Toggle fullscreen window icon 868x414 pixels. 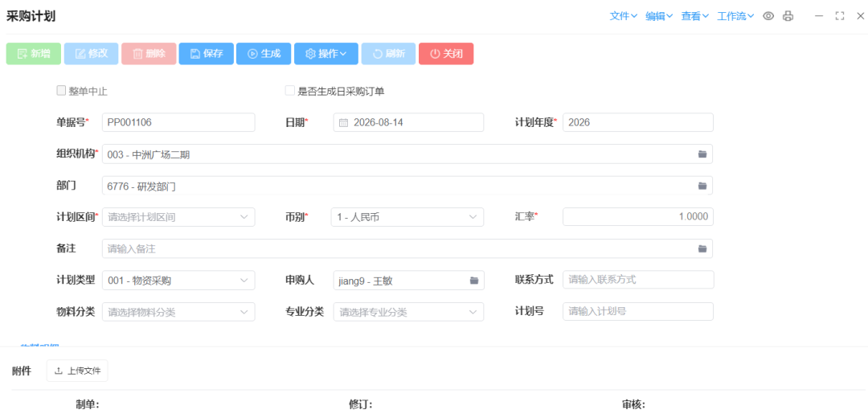840,16
